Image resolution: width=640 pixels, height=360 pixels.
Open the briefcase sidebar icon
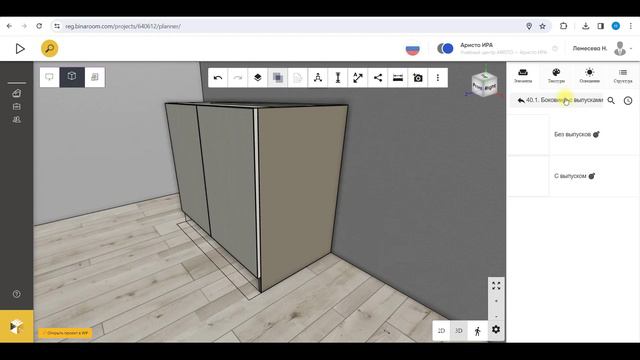point(17,107)
